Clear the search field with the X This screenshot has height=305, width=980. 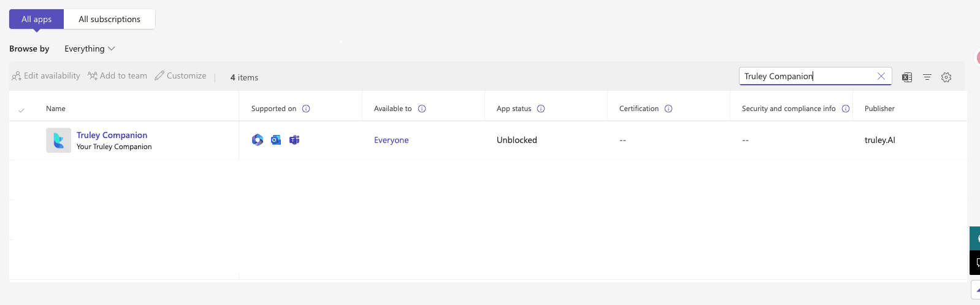tap(881, 76)
